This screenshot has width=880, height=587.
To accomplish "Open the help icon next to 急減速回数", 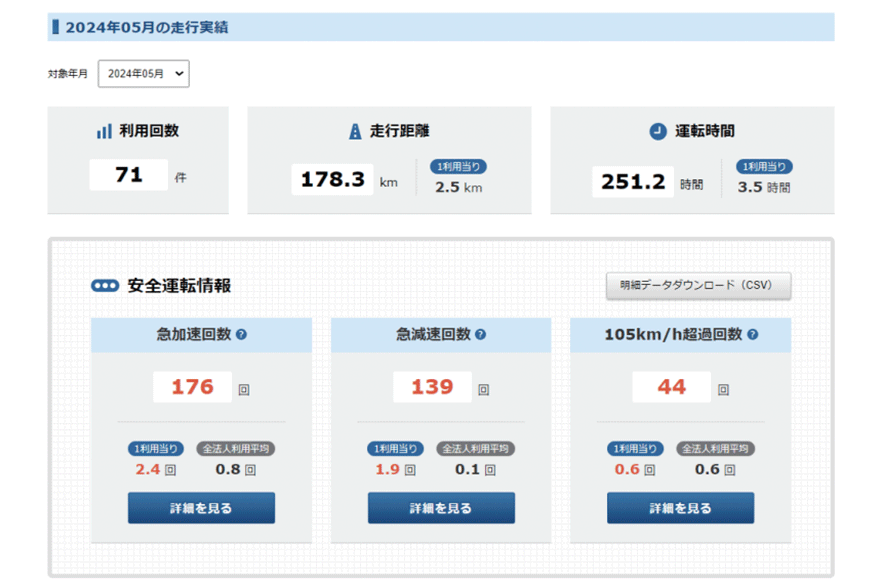I will (x=481, y=335).
